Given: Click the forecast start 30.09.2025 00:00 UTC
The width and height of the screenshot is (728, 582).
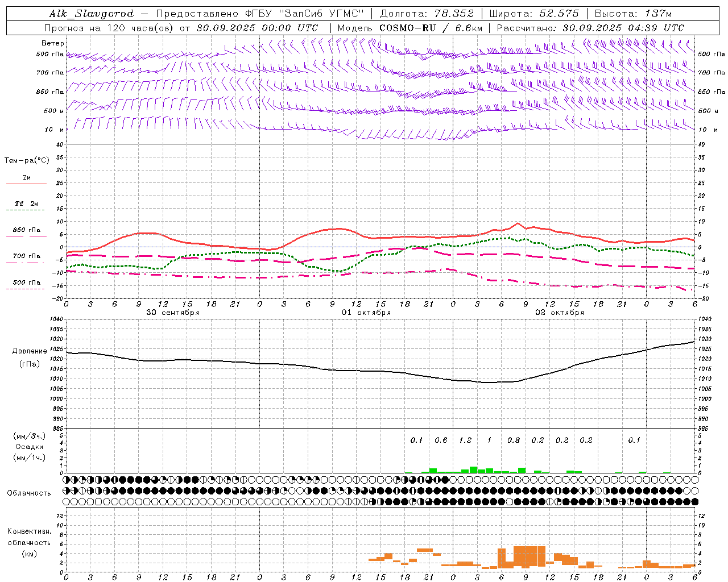Looking at the screenshot, I should (x=257, y=27).
